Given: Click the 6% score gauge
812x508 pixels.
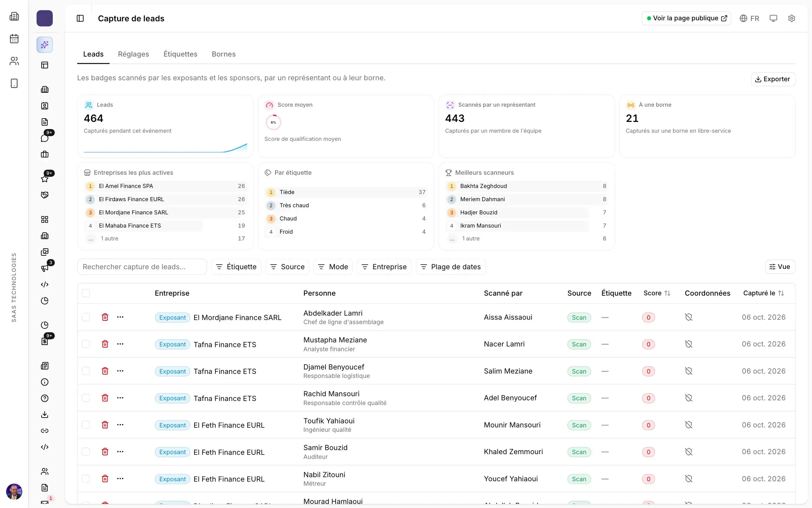Looking at the screenshot, I should tap(273, 122).
